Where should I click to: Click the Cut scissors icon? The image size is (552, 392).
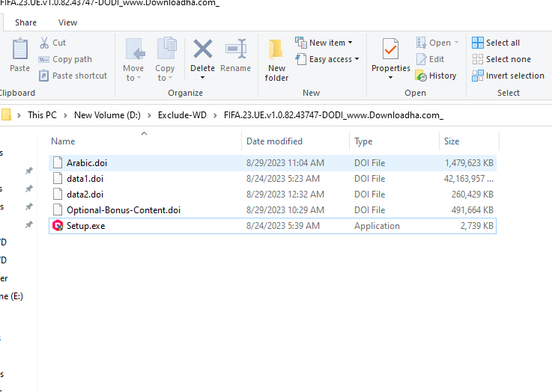pos(44,43)
